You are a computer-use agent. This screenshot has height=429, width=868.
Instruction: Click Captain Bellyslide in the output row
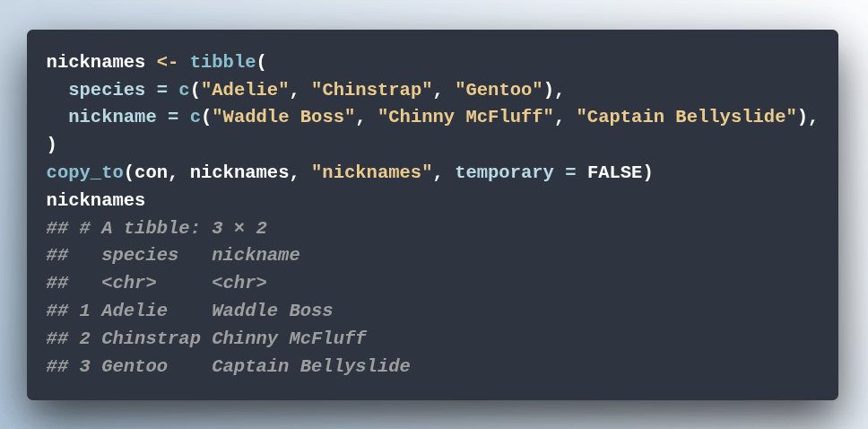pyautogui.click(x=311, y=366)
